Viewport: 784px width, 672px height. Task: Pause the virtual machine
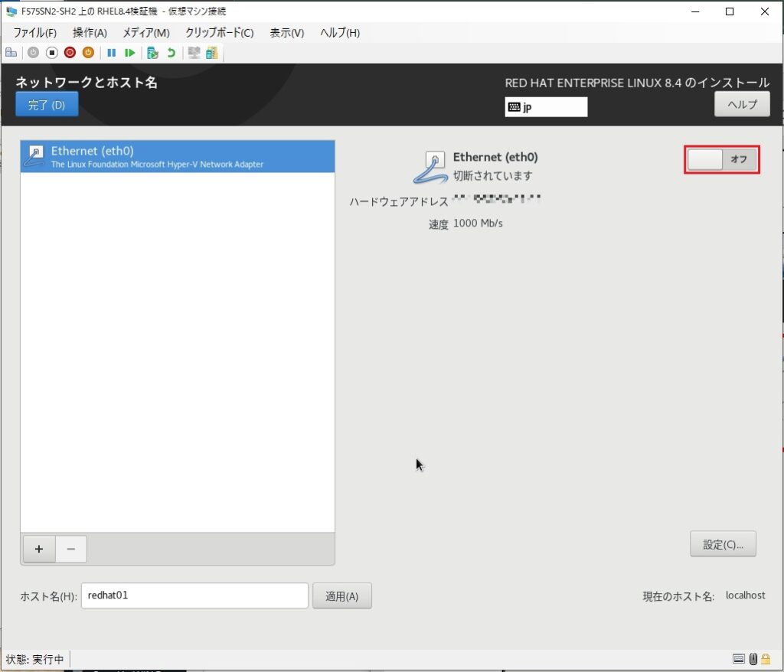(x=112, y=53)
